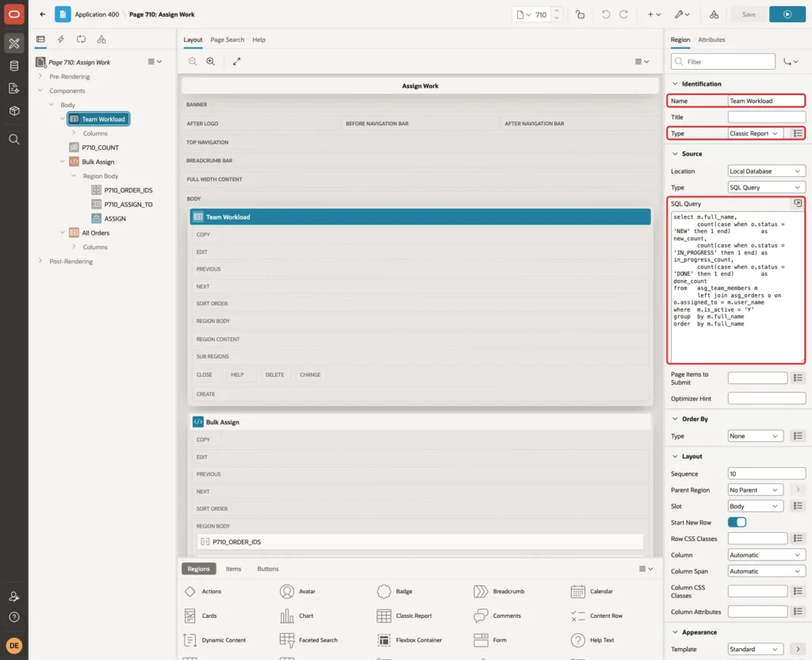
Task: Undo the last change
Action: coord(605,14)
